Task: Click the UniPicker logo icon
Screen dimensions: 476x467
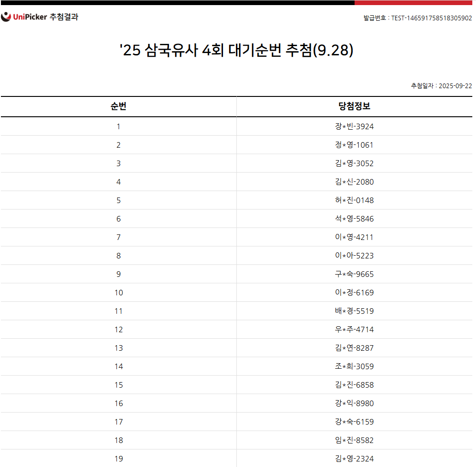Action: (6, 17)
